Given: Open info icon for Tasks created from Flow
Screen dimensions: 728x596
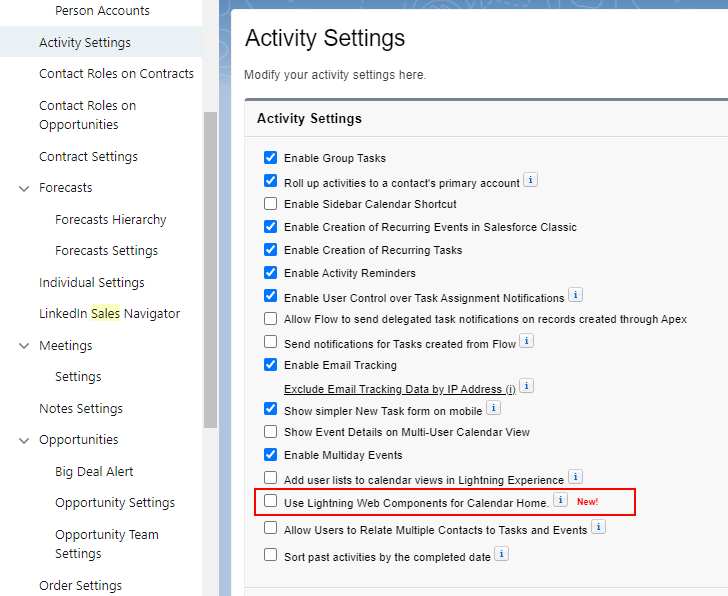Looking at the screenshot, I should click(526, 341).
